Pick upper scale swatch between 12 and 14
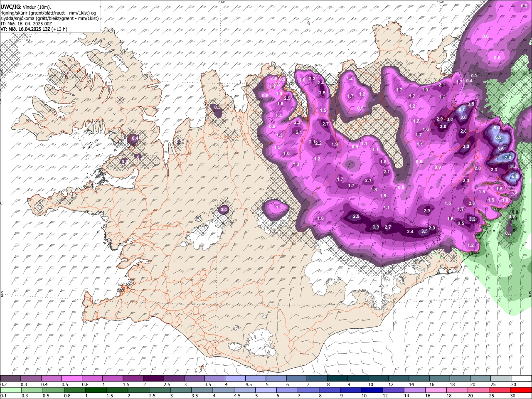The height and width of the screenshot is (399, 532). click(x=398, y=378)
